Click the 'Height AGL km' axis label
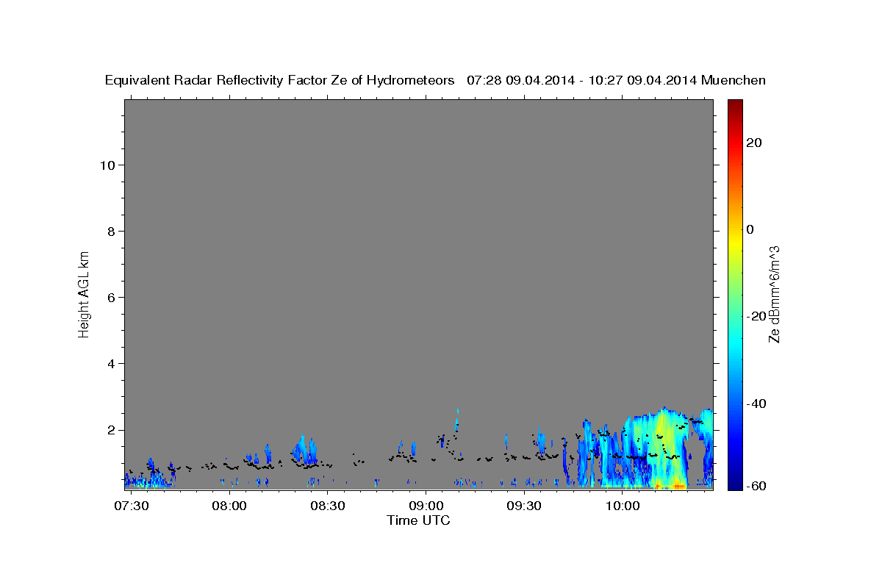Viewport: 882px width, 588px height. 84,293
